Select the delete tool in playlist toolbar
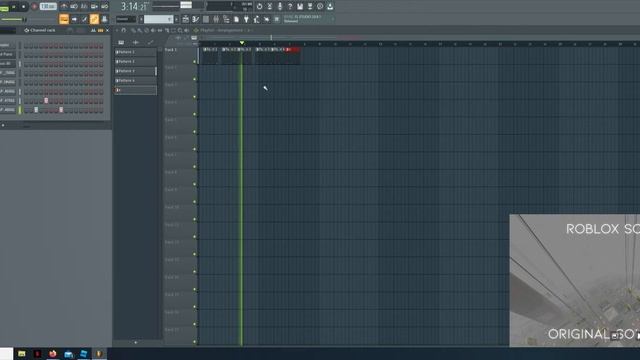The height and width of the screenshot is (360, 640). pyautogui.click(x=147, y=30)
